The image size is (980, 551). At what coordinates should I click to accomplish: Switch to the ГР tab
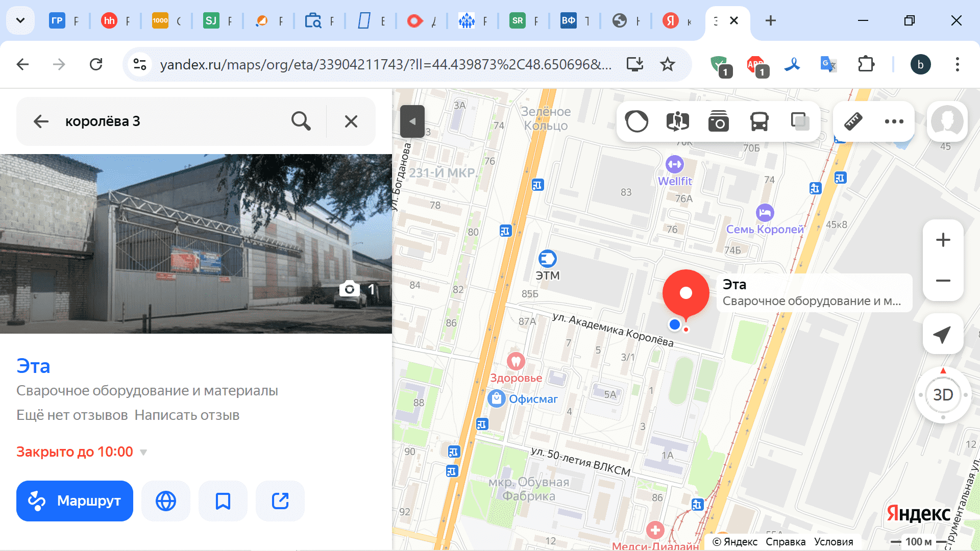pyautogui.click(x=64, y=20)
